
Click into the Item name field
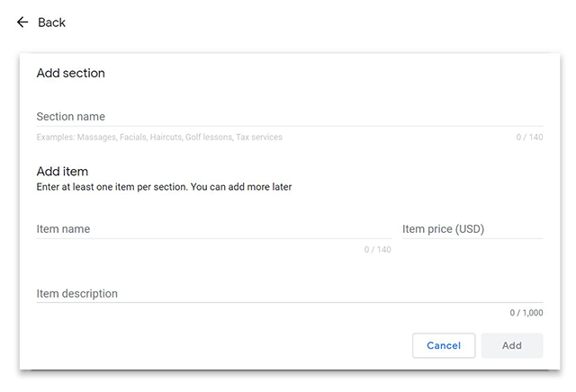[213, 229]
